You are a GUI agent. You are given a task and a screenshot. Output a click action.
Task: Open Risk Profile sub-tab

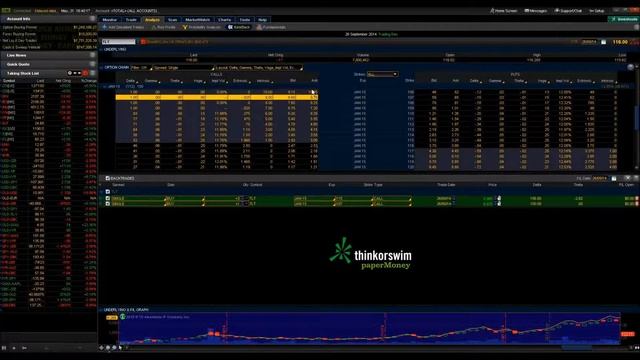163,27
